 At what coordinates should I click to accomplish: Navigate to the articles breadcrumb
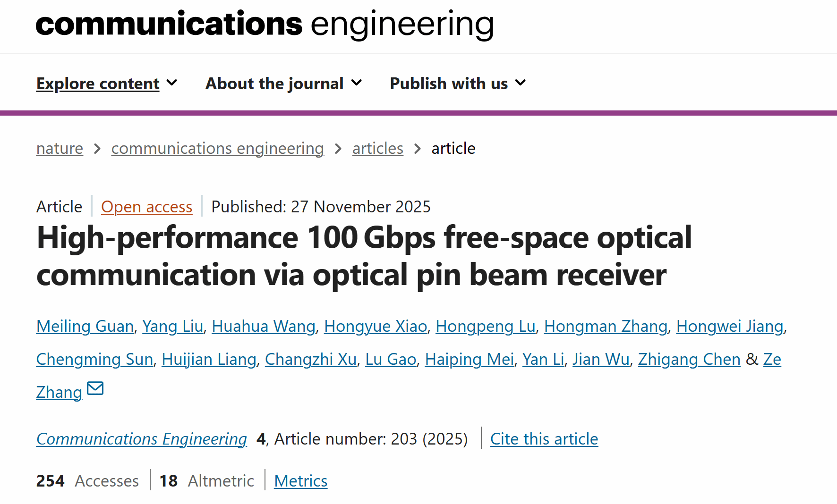tap(377, 149)
